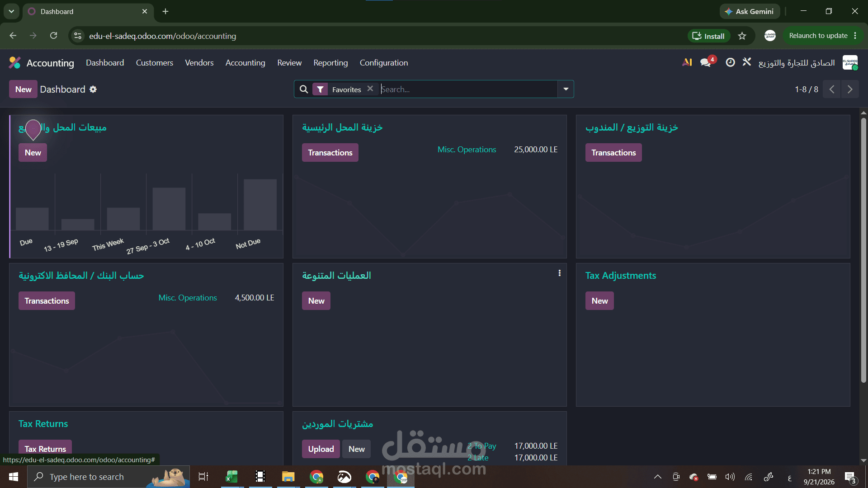Click New button next to Dashboard title

pyautogui.click(x=23, y=89)
